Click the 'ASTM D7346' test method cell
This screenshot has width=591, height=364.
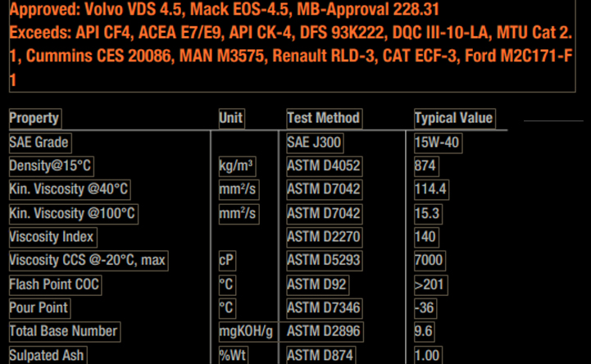click(x=324, y=308)
